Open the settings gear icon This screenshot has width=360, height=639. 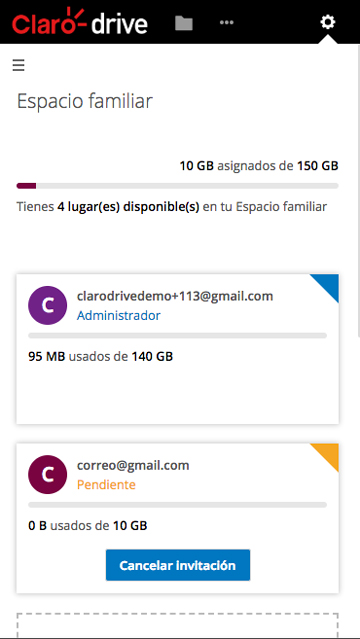327,22
